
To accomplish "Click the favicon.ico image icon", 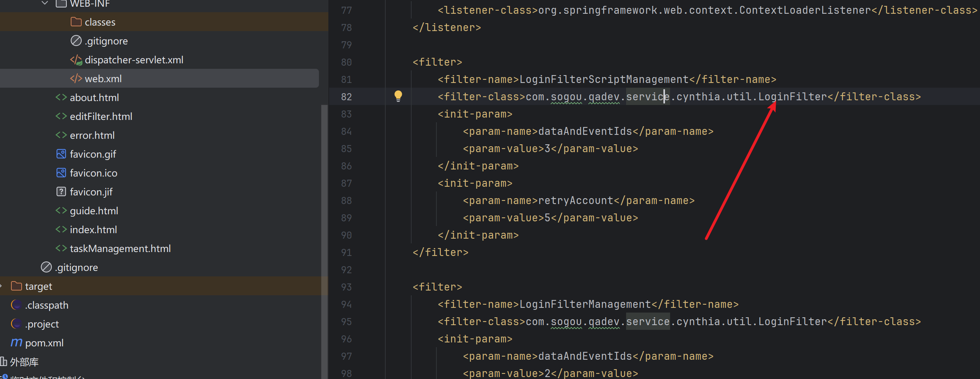I will coord(61,173).
